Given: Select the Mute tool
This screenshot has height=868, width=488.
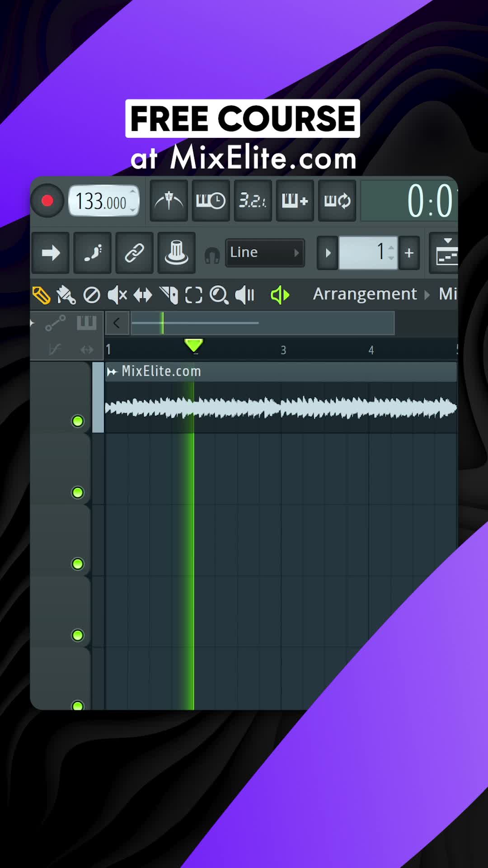Looking at the screenshot, I should point(117,295).
